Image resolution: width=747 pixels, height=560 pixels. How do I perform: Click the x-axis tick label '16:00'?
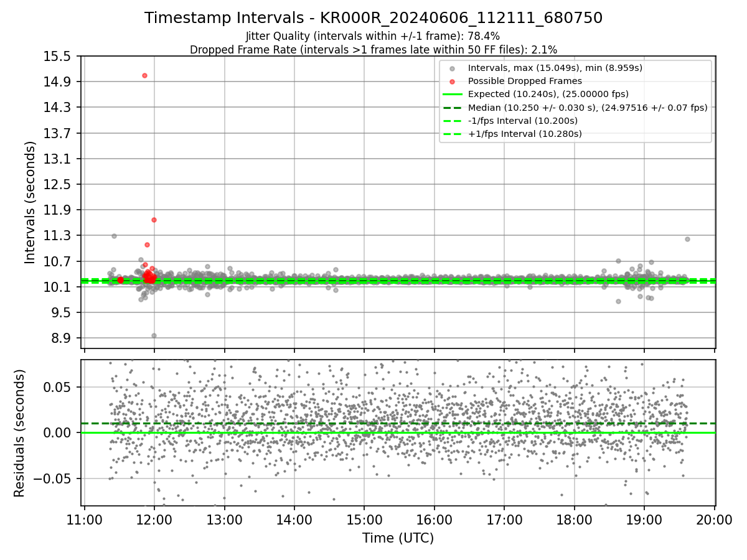(434, 520)
